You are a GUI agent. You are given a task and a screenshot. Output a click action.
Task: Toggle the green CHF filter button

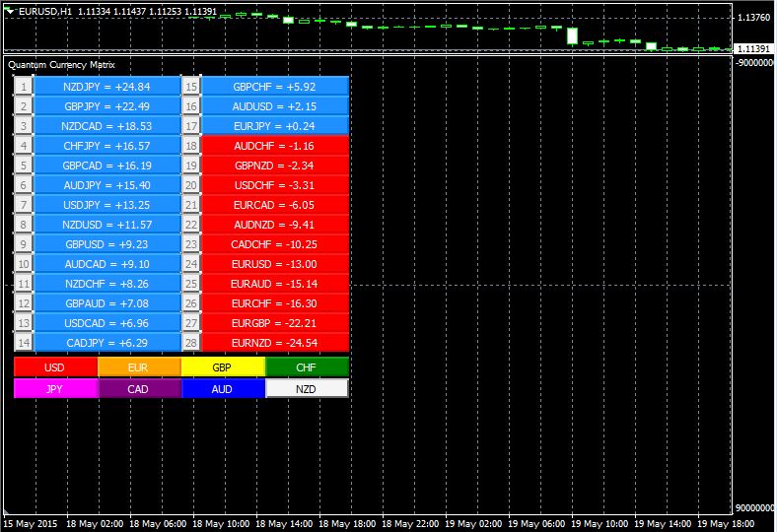pyautogui.click(x=307, y=367)
